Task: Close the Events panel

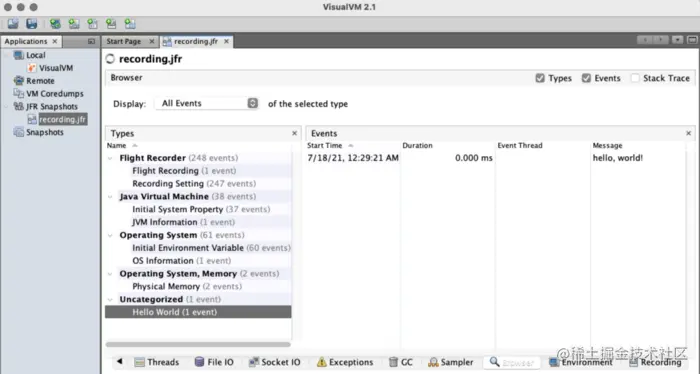Action: pyautogui.click(x=688, y=133)
